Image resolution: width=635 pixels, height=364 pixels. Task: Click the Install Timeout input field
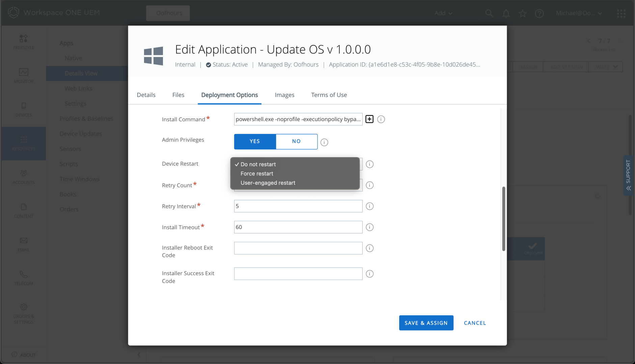pyautogui.click(x=298, y=227)
